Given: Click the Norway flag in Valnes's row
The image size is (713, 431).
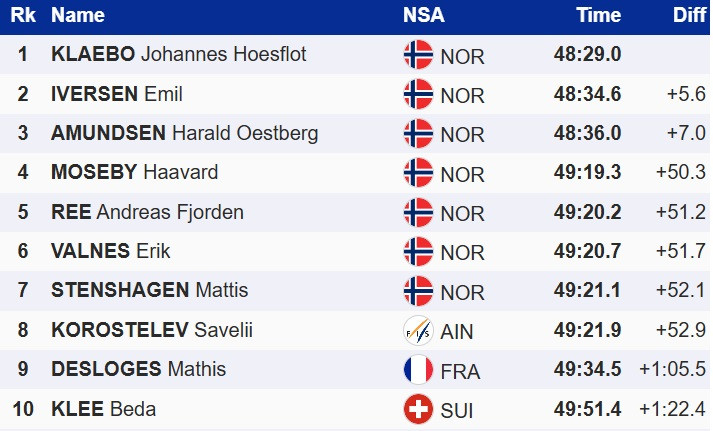Looking at the screenshot, I should 418,252.
